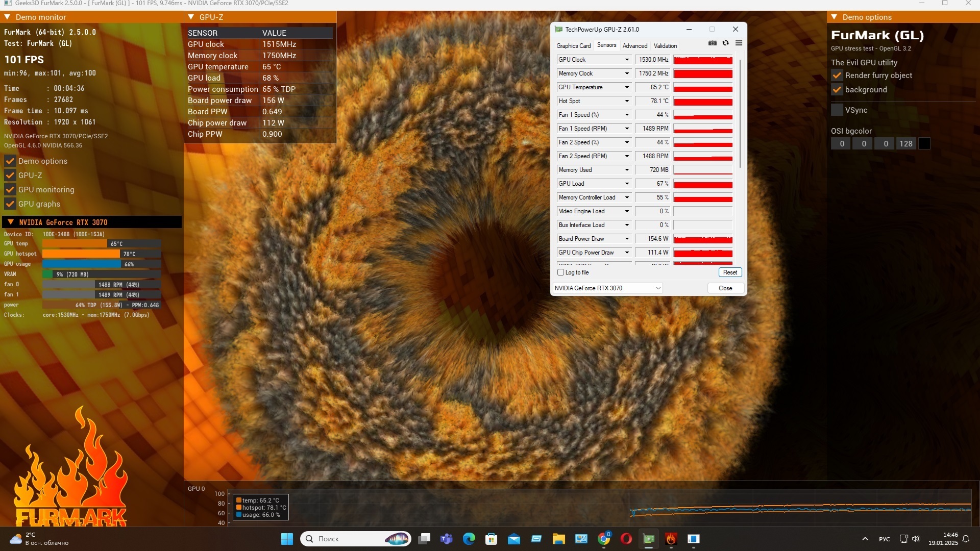Open Opera browser from the taskbar
Image resolution: width=980 pixels, height=551 pixels.
pos(626,539)
